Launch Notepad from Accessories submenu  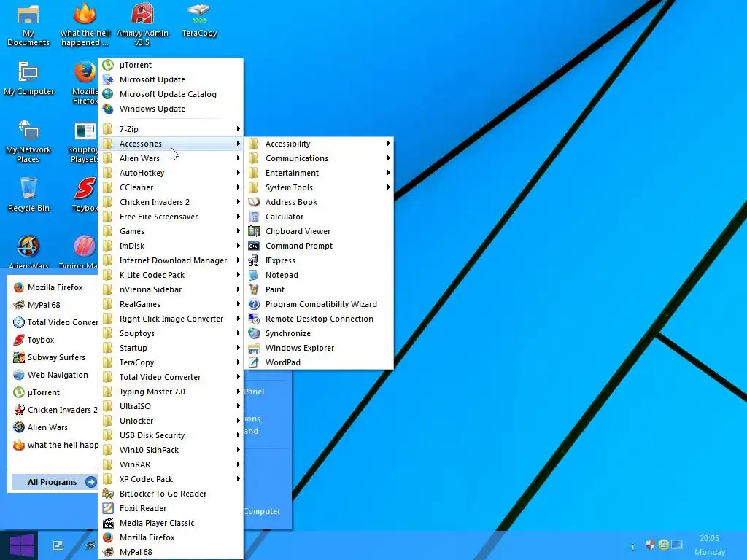(319, 275)
